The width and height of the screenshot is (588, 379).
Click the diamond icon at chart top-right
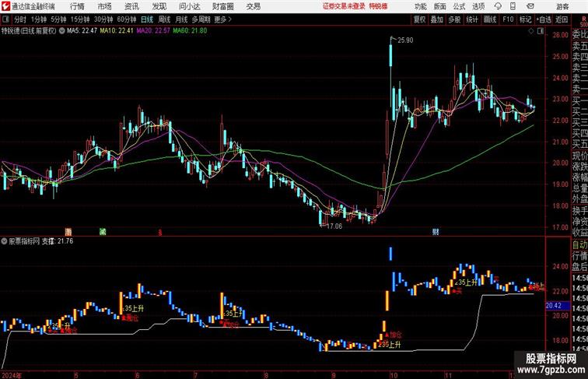tap(531, 31)
